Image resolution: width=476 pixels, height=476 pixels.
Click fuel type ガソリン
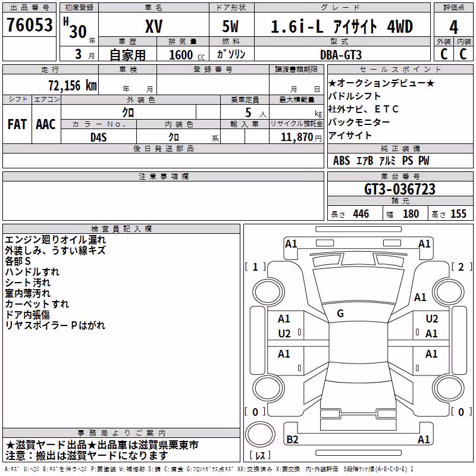coord(231,54)
